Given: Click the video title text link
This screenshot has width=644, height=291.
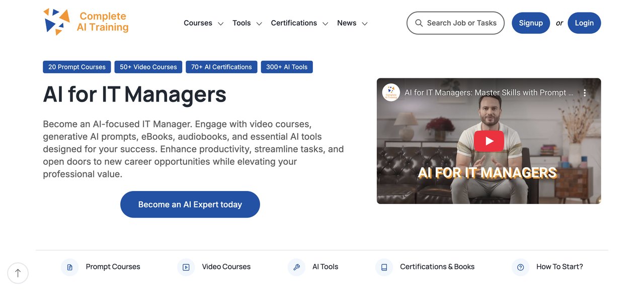Looking at the screenshot, I should (x=489, y=92).
